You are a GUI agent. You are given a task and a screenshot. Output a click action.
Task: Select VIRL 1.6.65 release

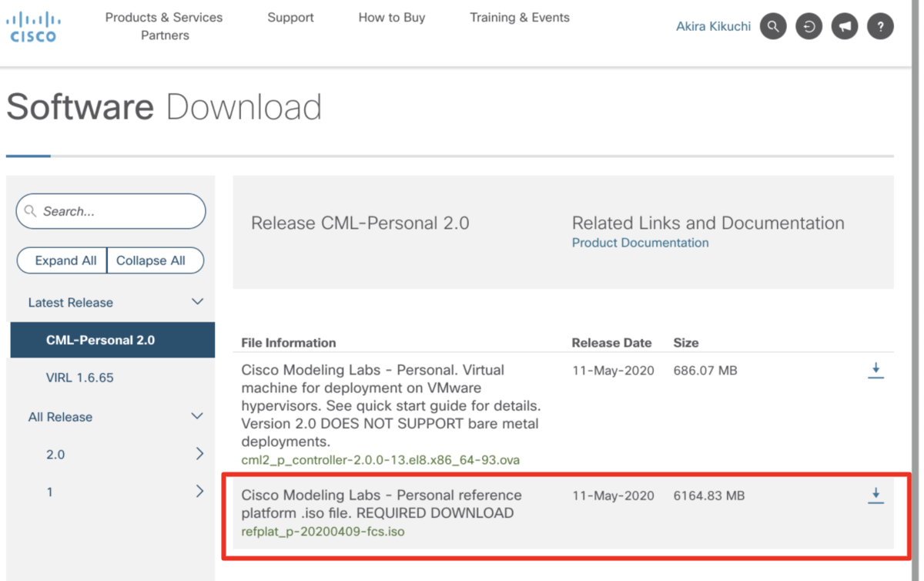(80, 378)
